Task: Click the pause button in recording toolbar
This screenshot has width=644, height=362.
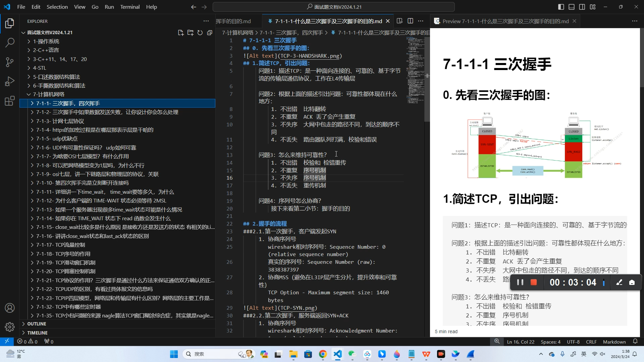Action: coord(521,282)
